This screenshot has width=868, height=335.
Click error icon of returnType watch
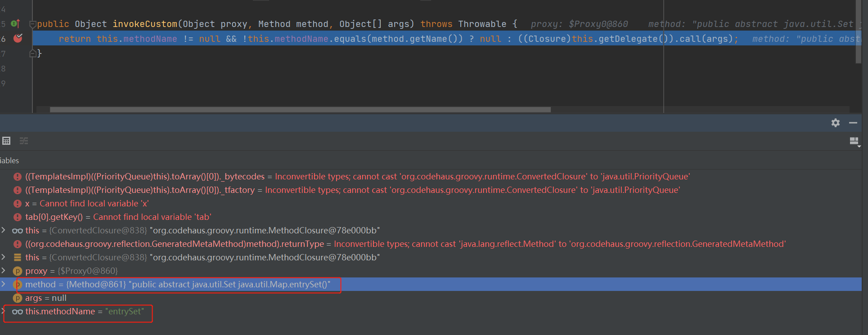point(18,244)
